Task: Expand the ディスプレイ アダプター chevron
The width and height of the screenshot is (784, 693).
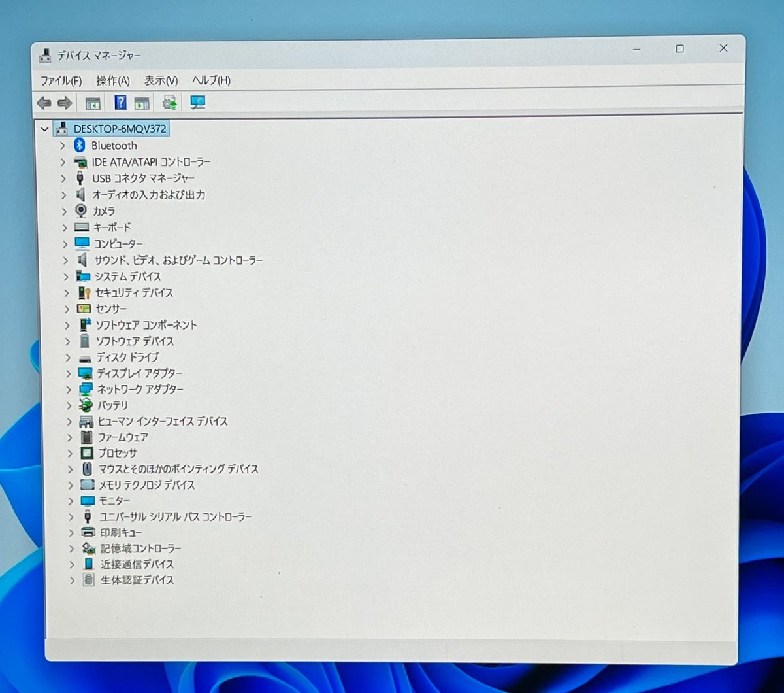Action: (68, 373)
